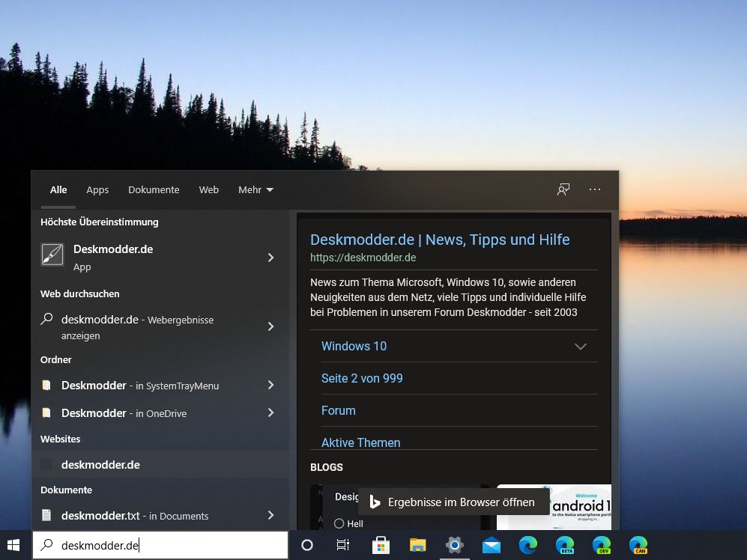This screenshot has height=560, width=747.
Task: Expand the Windows 10 chevron in preview
Action: [580, 346]
